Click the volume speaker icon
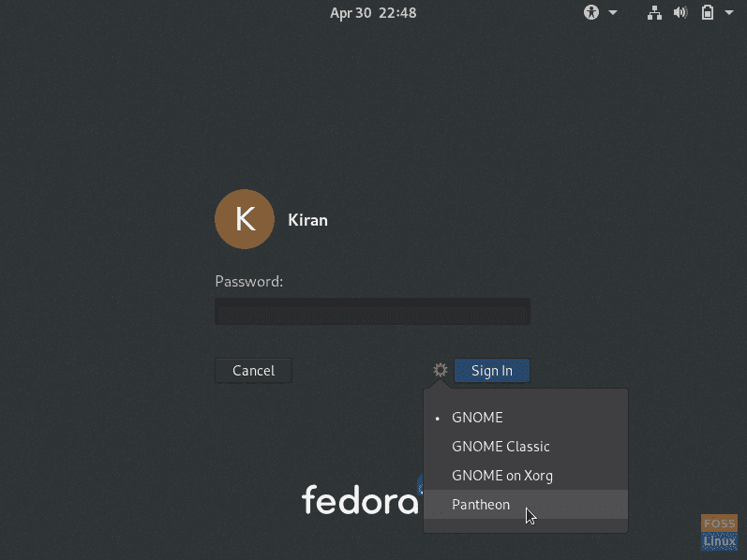The image size is (747, 560). pos(680,12)
